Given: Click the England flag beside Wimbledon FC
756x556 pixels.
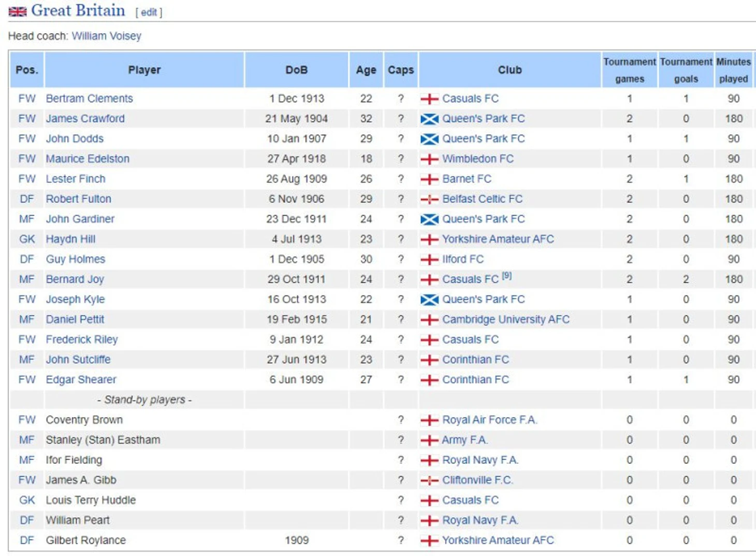Looking at the screenshot, I should click(x=429, y=159).
